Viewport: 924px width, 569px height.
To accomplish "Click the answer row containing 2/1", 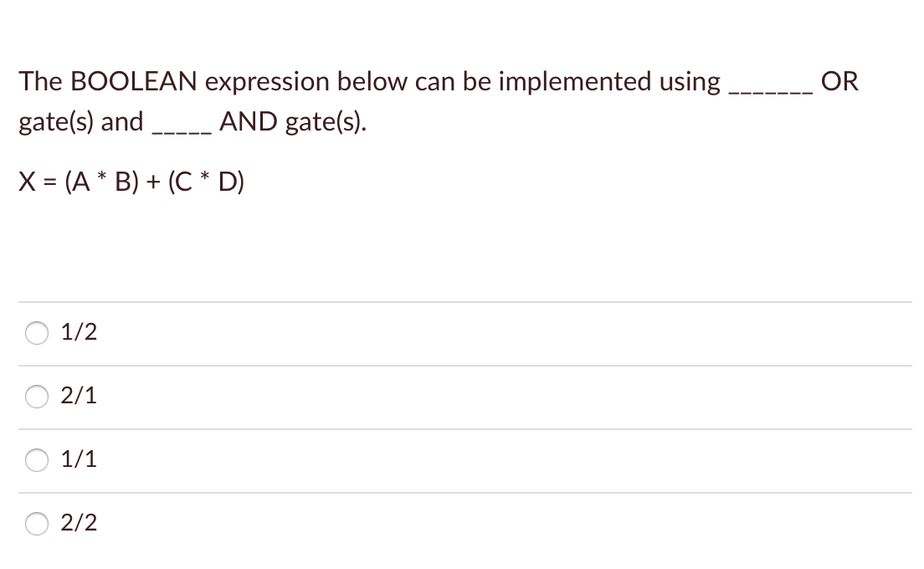I will click(460, 396).
